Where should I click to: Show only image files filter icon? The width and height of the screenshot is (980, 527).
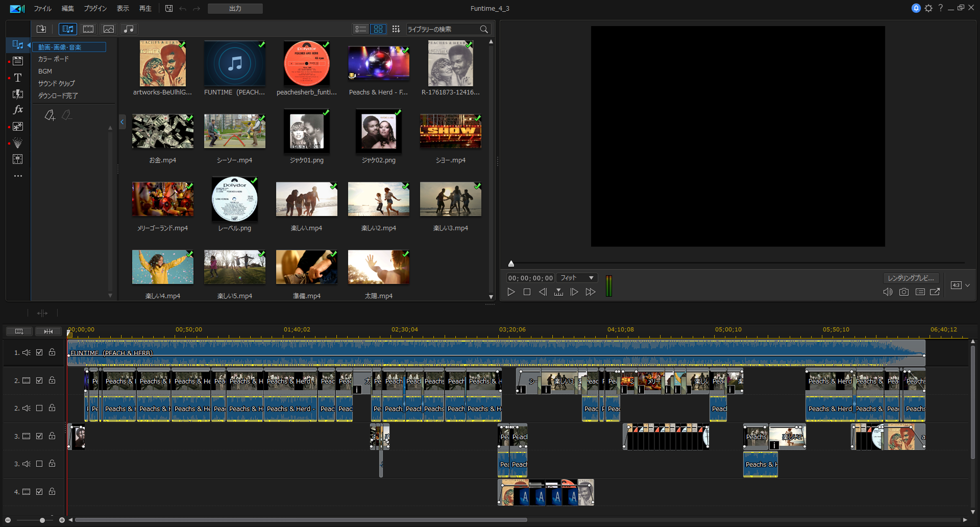(x=109, y=29)
